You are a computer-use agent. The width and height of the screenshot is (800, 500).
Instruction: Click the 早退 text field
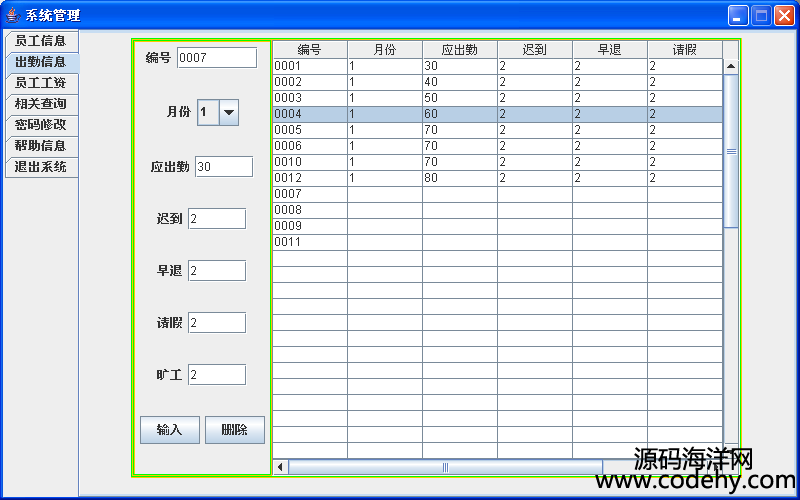tap(217, 271)
